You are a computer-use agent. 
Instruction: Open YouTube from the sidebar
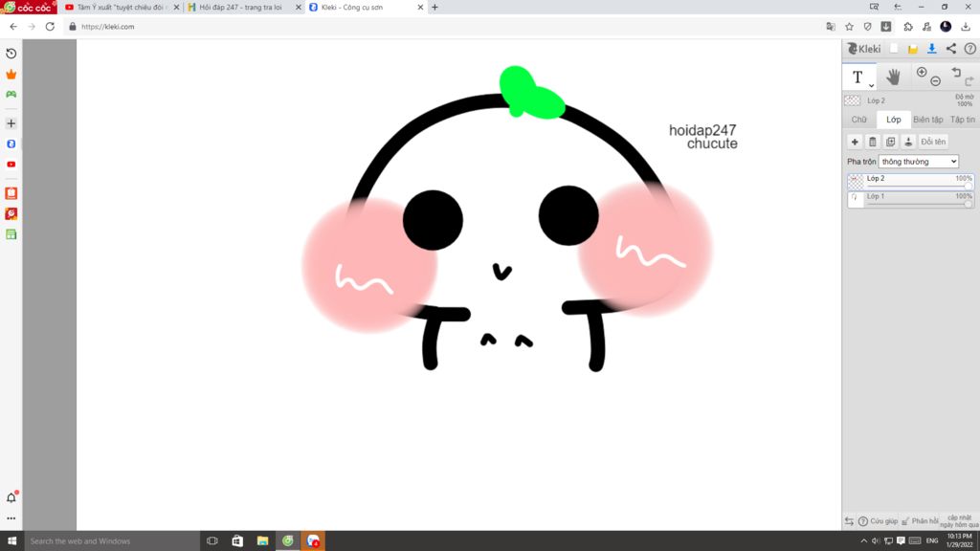point(11,165)
